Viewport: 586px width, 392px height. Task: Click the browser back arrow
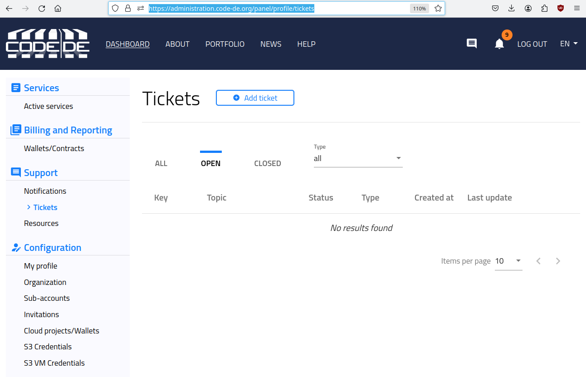[x=9, y=8]
